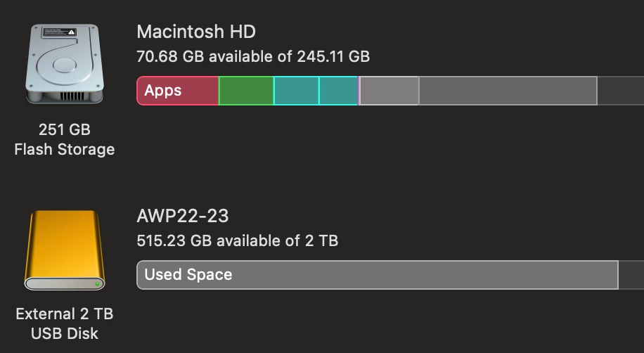
Task: Click the Macintosh HD internal drive icon
Action: click(x=64, y=65)
